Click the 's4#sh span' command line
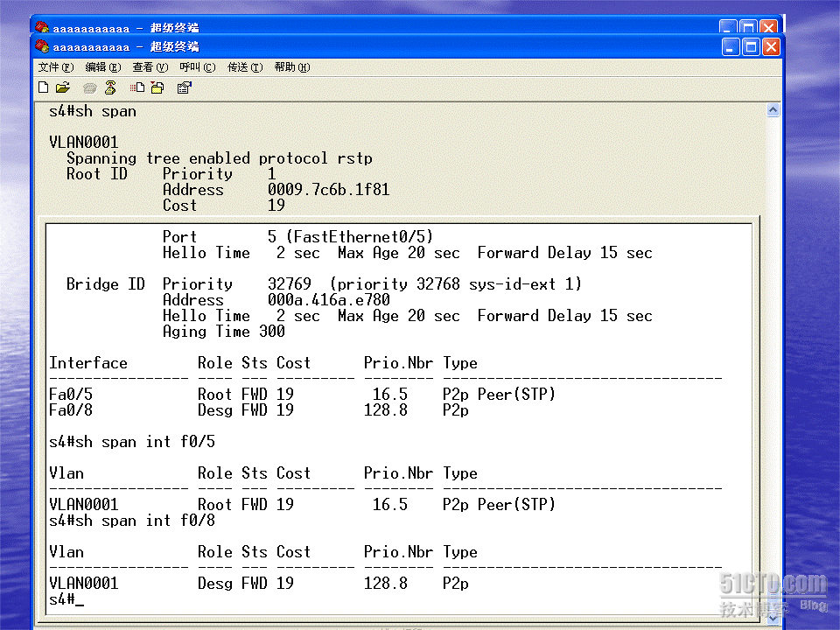The width and height of the screenshot is (840, 630). 92,111
